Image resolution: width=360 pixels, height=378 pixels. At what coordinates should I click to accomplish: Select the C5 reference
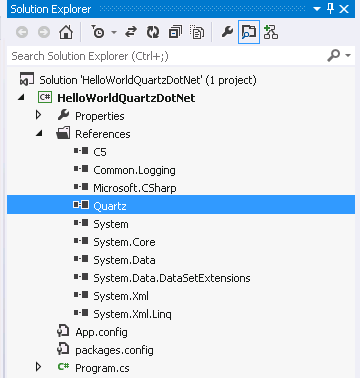100,152
